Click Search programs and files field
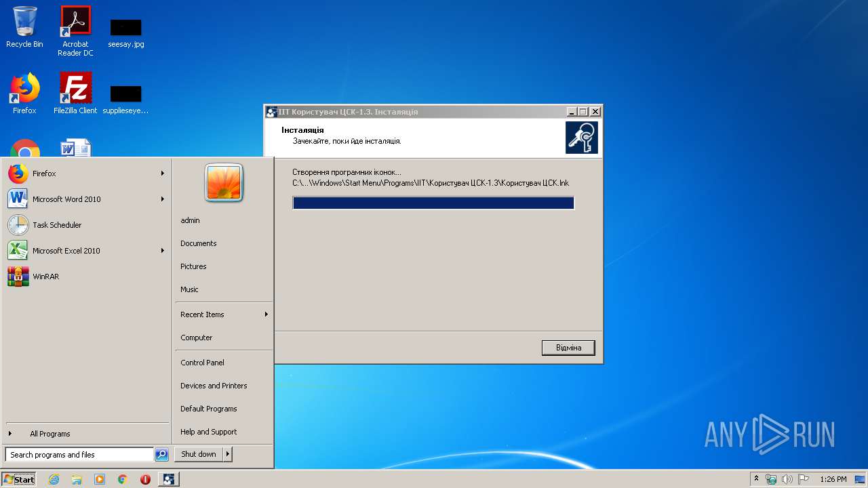This screenshot has height=488, width=868. point(79,455)
